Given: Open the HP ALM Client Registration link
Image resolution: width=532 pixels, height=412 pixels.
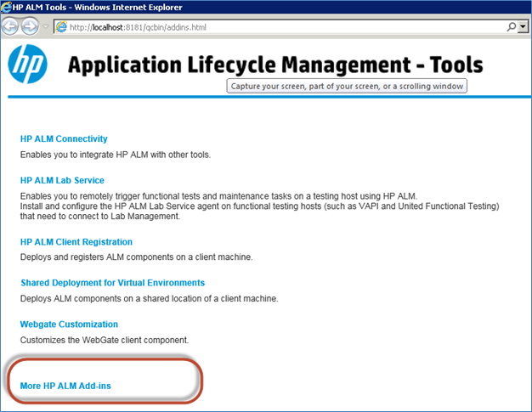Looking at the screenshot, I should coord(76,241).
